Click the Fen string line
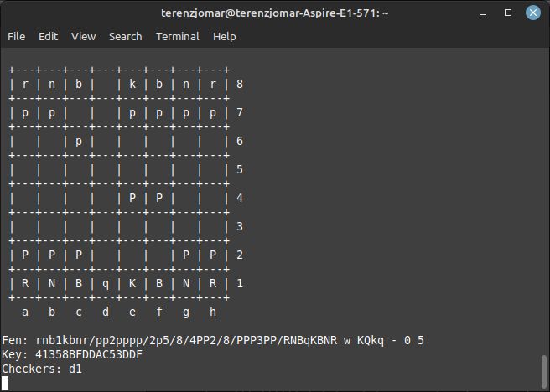The height and width of the screenshot is (392, 550). tap(213, 341)
